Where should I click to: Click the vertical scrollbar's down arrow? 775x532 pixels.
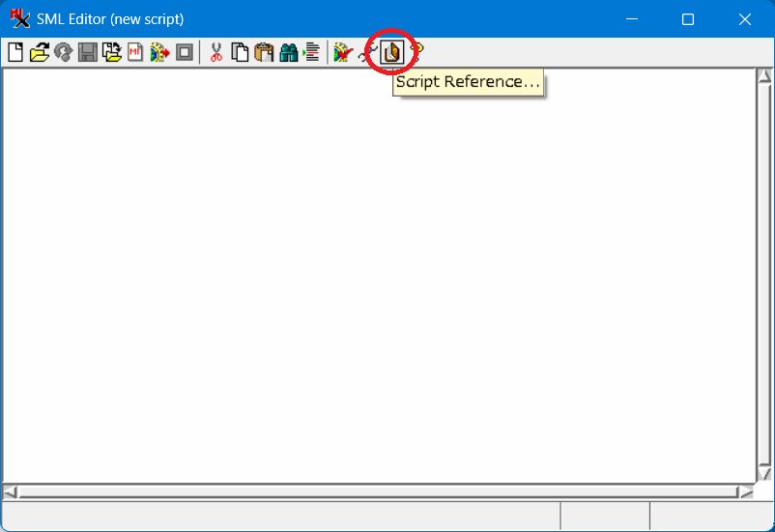763,473
